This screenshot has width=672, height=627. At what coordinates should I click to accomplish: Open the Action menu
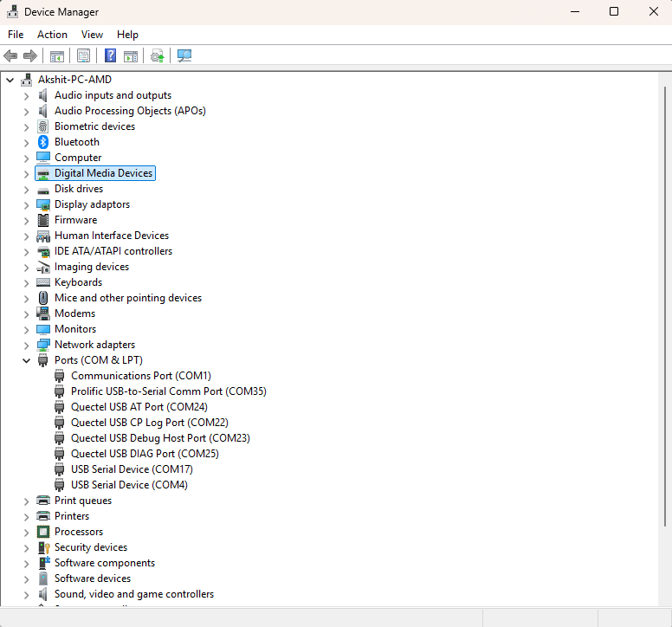coord(52,35)
